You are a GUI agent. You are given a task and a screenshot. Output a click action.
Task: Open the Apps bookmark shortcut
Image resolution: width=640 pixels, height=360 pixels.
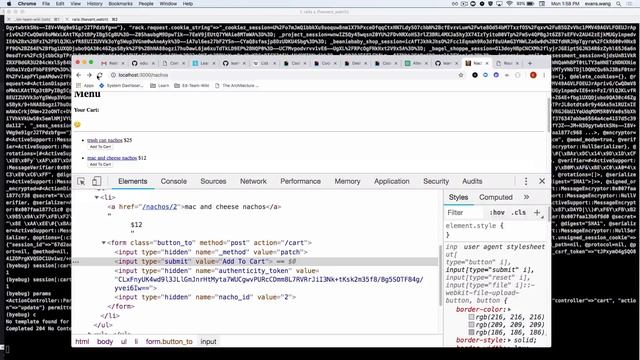point(85,86)
